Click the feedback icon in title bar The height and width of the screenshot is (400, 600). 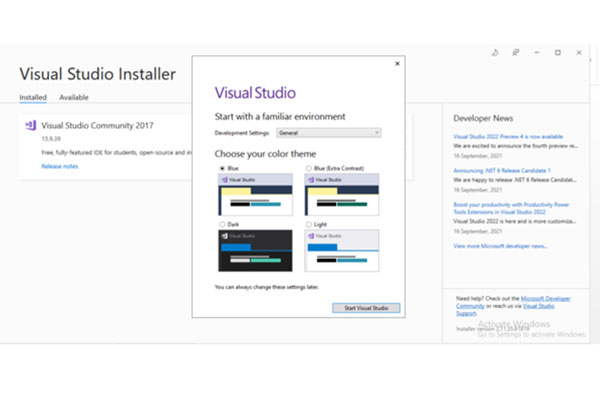click(x=515, y=52)
